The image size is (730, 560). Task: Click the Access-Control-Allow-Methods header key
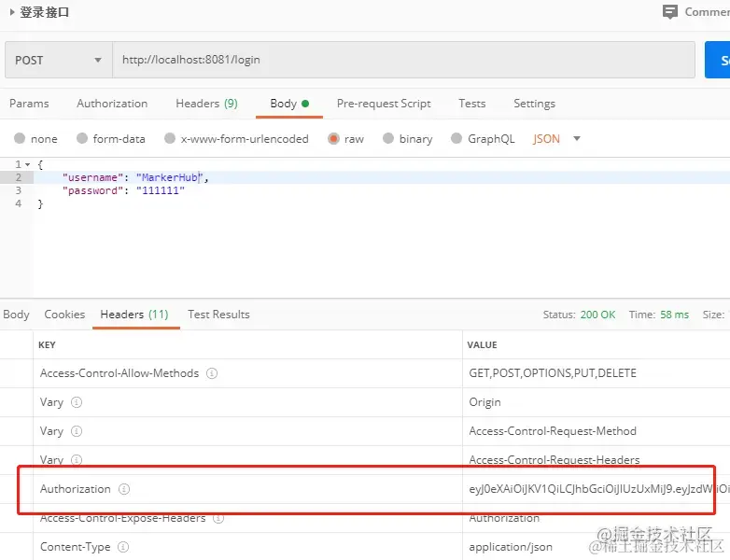pyautogui.click(x=119, y=373)
